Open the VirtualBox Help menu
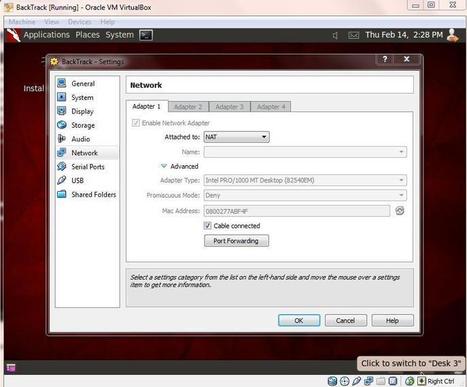The width and height of the screenshot is (467, 387). [107, 22]
